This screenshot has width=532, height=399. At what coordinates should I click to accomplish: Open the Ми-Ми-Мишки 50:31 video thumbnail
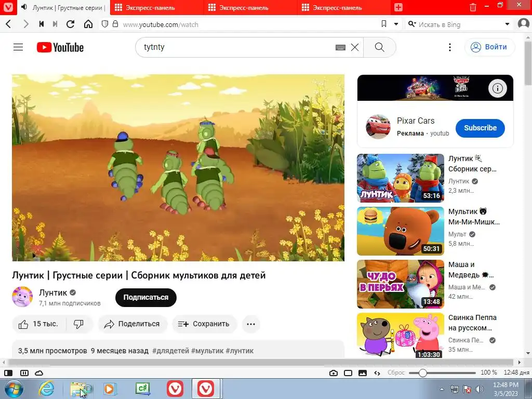[401, 231]
